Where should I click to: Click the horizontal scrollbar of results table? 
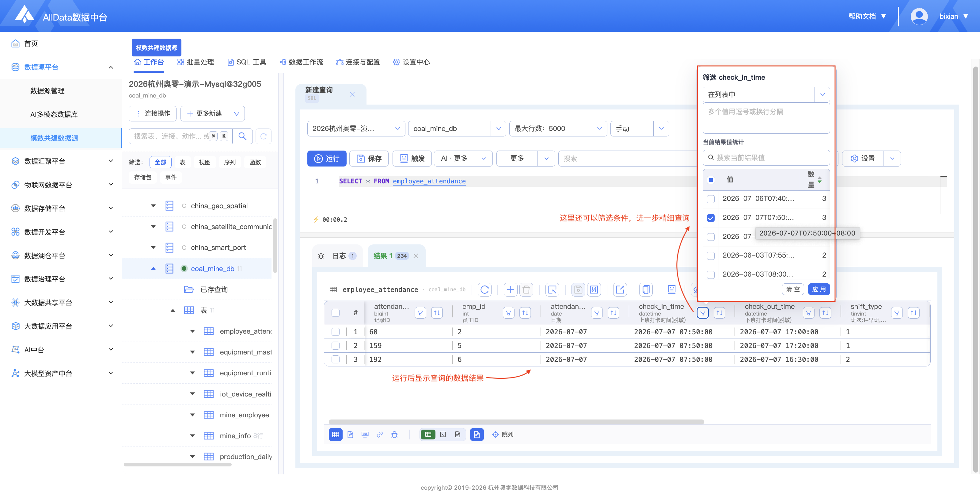coord(516,422)
